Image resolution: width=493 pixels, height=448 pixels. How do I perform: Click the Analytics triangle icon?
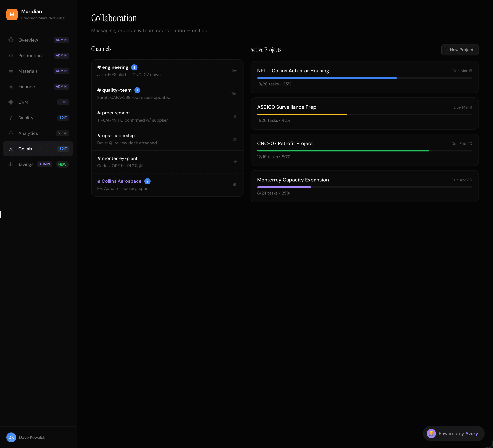(11, 133)
